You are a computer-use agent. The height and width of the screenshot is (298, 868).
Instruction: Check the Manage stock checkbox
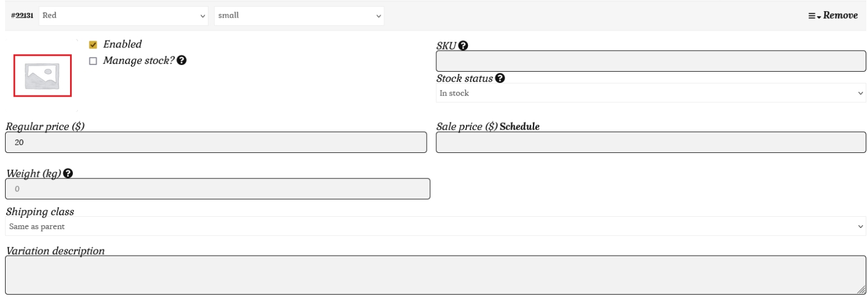93,61
